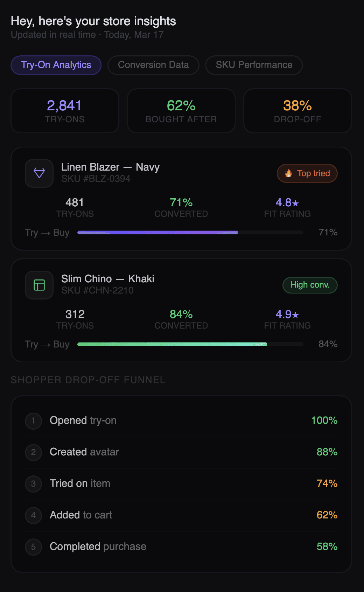Viewport: 364px width, 592px height.
Task: Click the Linen Blazer diamond icon
Action: [x=39, y=173]
